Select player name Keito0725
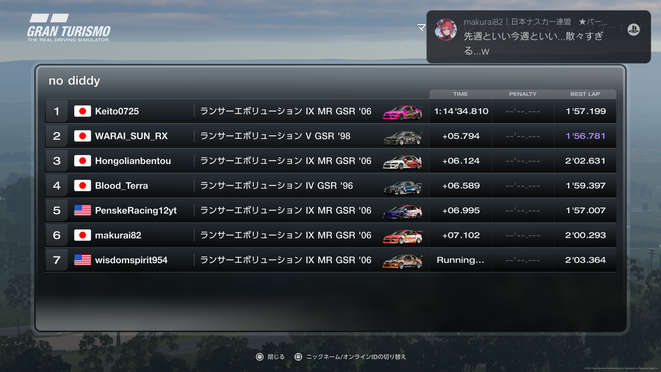The height and width of the screenshot is (372, 661). pyautogui.click(x=117, y=111)
